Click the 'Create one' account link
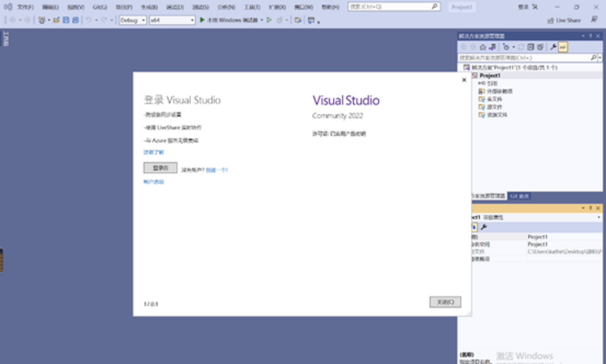Image resolution: width=606 pixels, height=364 pixels. click(217, 170)
